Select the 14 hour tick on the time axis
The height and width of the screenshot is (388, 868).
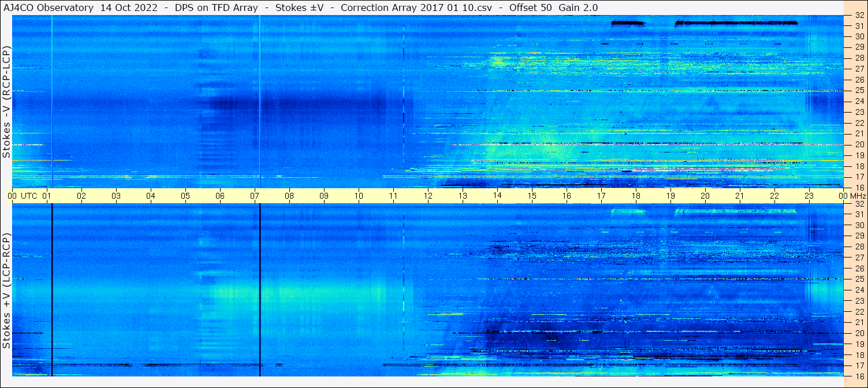tap(498, 196)
